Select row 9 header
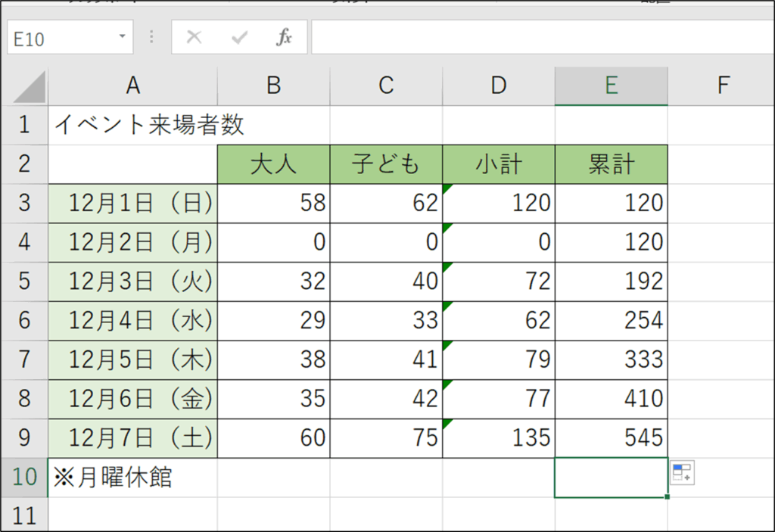 [24, 438]
